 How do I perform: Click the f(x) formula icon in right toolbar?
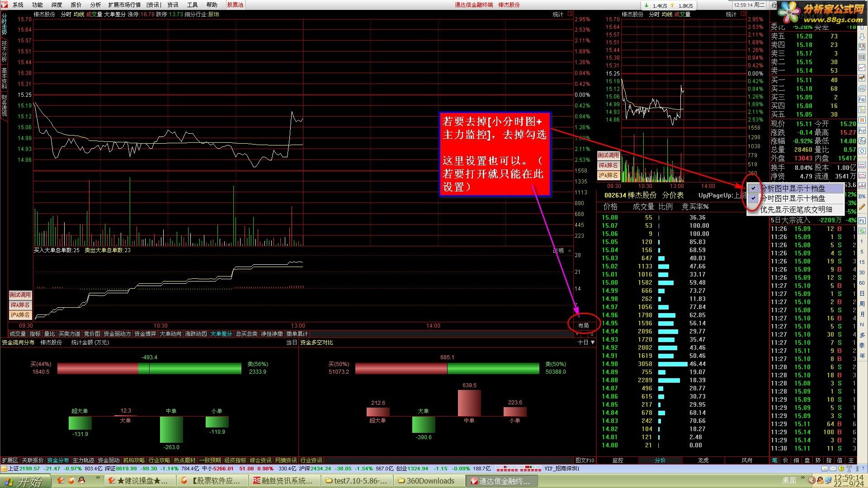(x=862, y=141)
